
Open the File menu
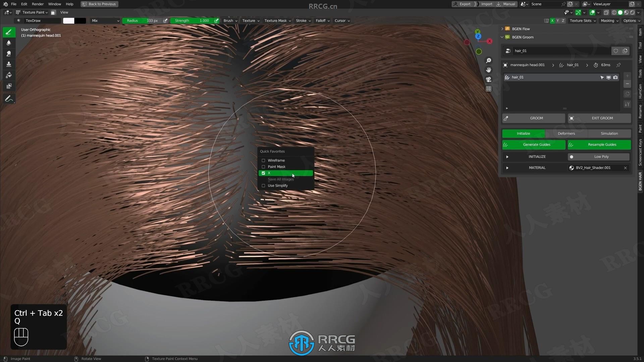[14, 4]
